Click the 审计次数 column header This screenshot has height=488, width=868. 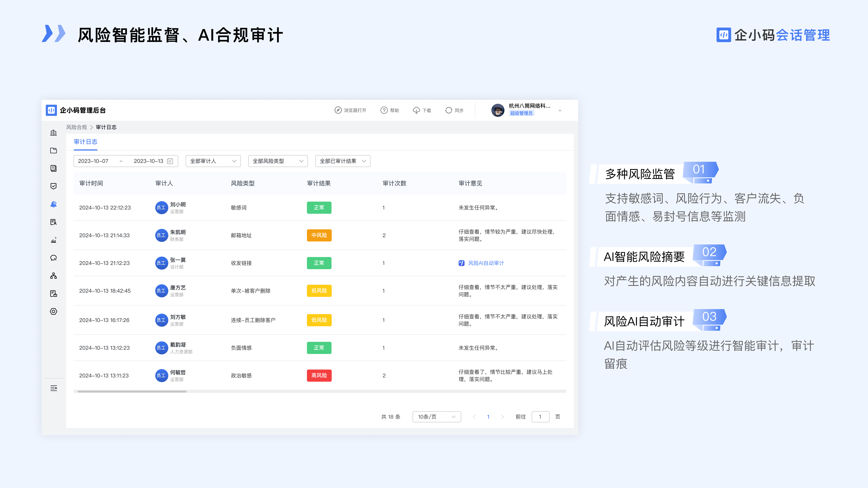[395, 184]
